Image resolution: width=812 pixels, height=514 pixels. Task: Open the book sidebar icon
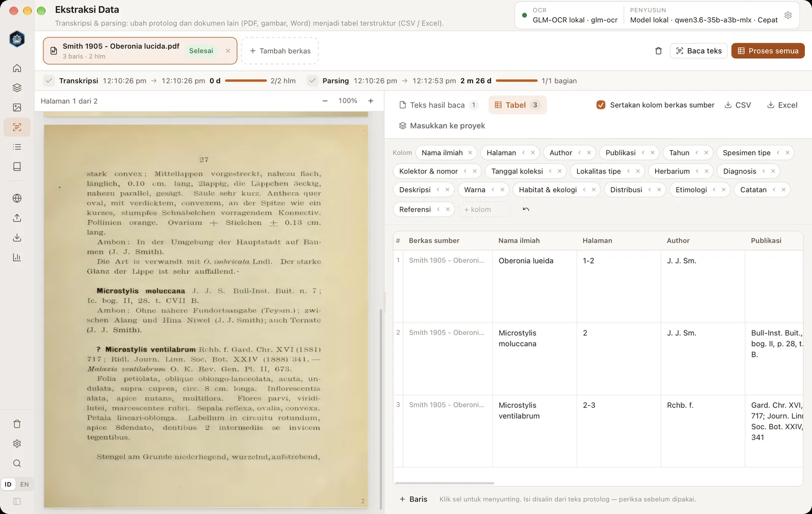[x=17, y=166]
